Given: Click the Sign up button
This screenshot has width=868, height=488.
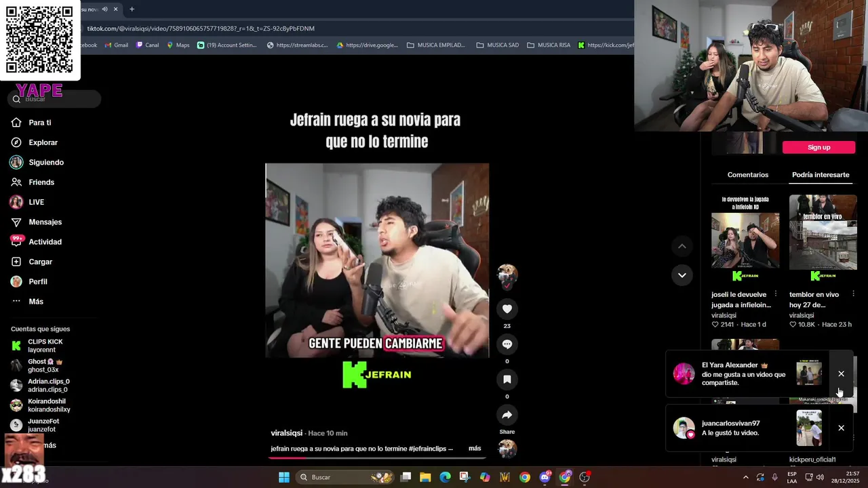Looking at the screenshot, I should [x=818, y=147].
